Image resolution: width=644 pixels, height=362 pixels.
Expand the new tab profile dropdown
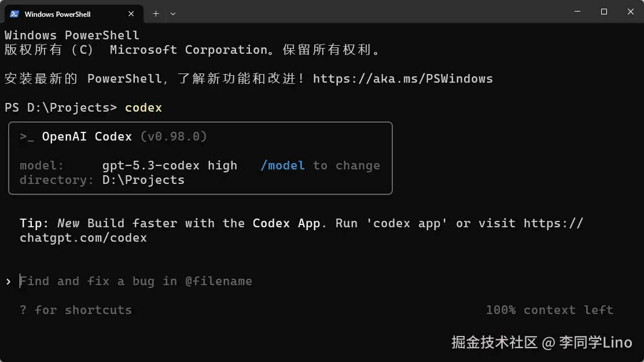173,13
